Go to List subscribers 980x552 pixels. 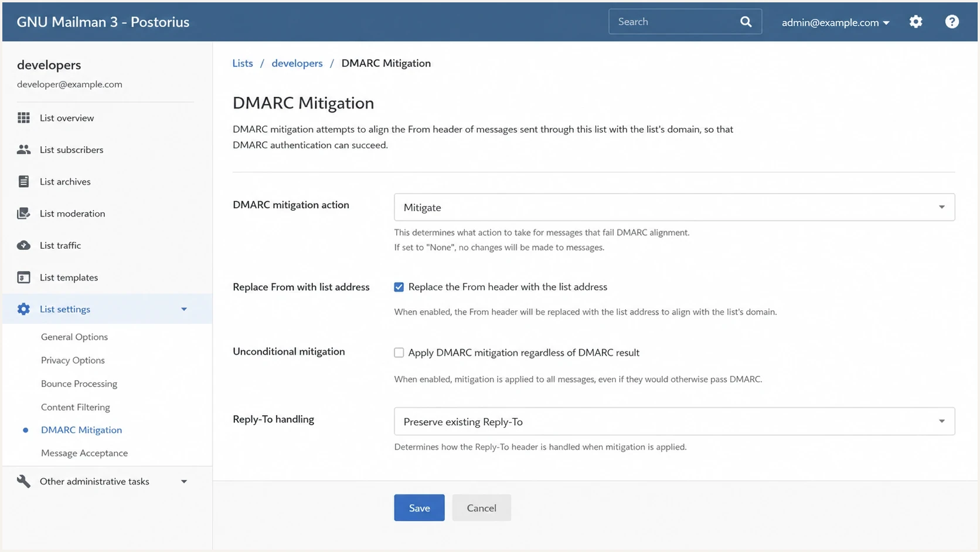(x=72, y=150)
